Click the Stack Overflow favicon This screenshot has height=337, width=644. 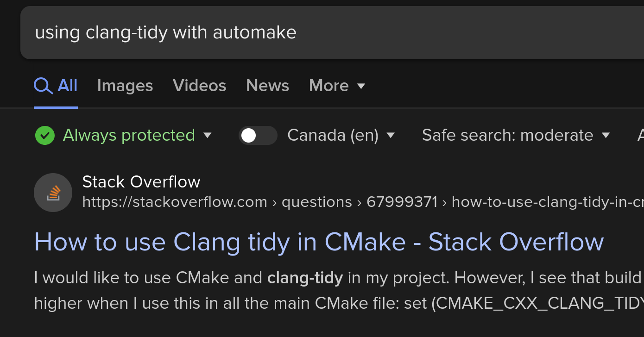pos(53,193)
